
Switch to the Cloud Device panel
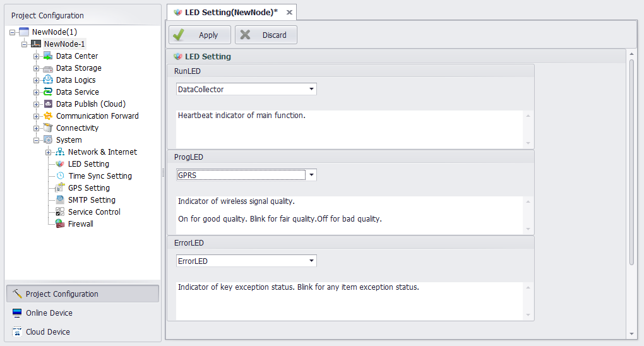point(48,332)
